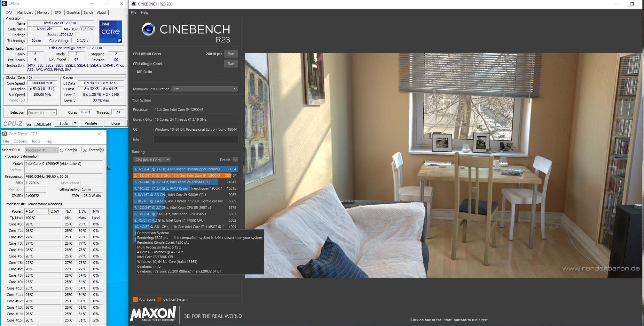
Task: Open the File menu in Core Temp
Action: (x=6, y=141)
